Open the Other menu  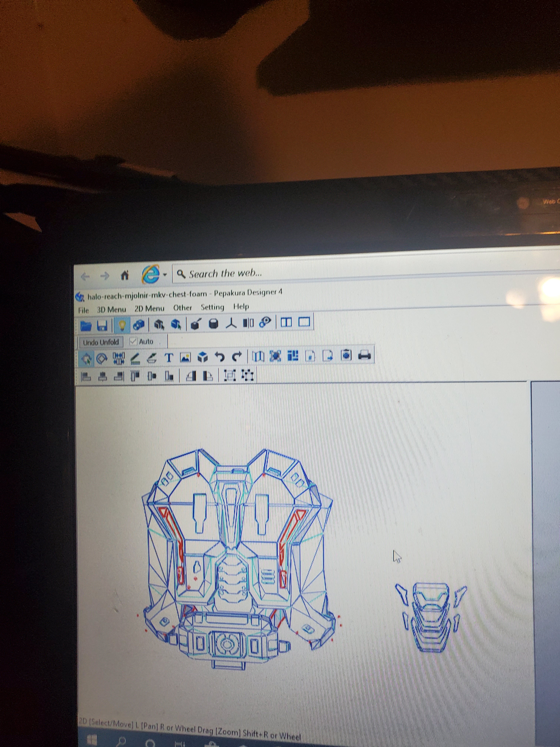coord(182,308)
